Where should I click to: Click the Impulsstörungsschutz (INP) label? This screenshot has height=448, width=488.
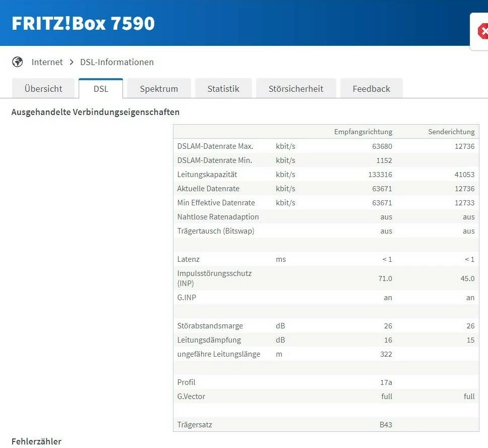(214, 278)
